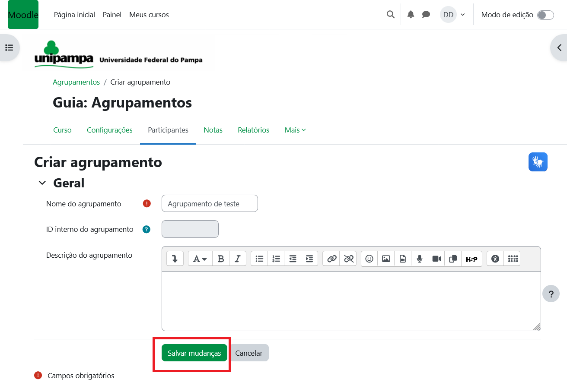
Task: Remove a link using the unlink icon
Action: tap(349, 258)
